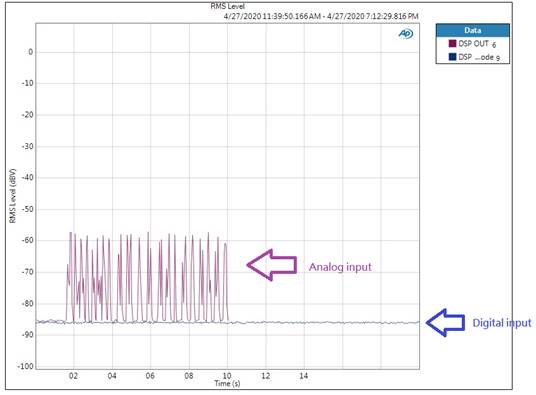Click the DSP ...ode 9 legend entry
Viewport: 536px width, 395px height.
click(x=474, y=57)
